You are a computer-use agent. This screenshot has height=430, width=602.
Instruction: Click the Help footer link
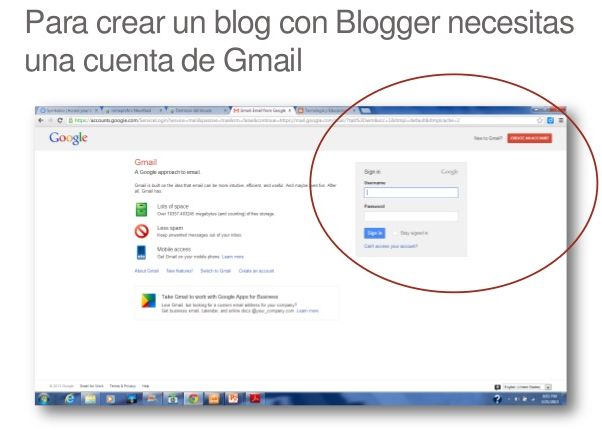tap(146, 386)
